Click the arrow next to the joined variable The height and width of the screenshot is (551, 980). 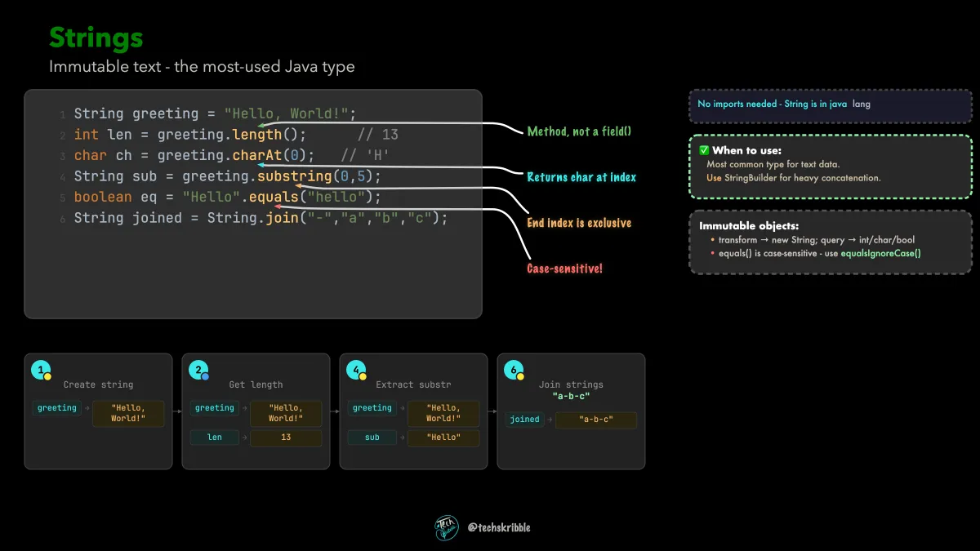coord(549,420)
